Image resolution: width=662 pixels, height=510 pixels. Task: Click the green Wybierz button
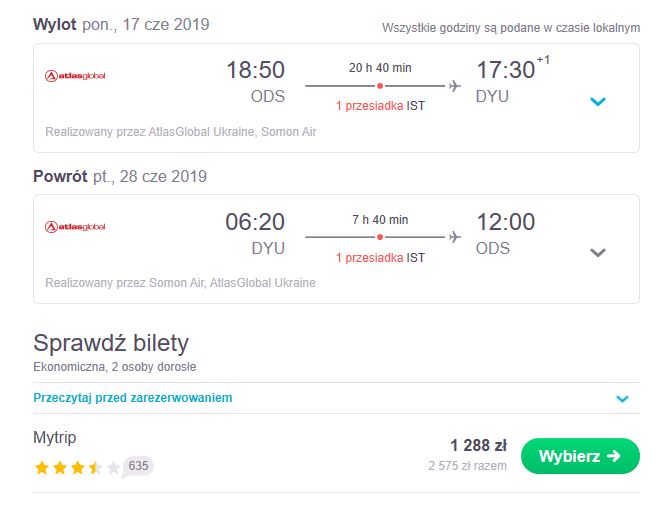pyautogui.click(x=580, y=456)
